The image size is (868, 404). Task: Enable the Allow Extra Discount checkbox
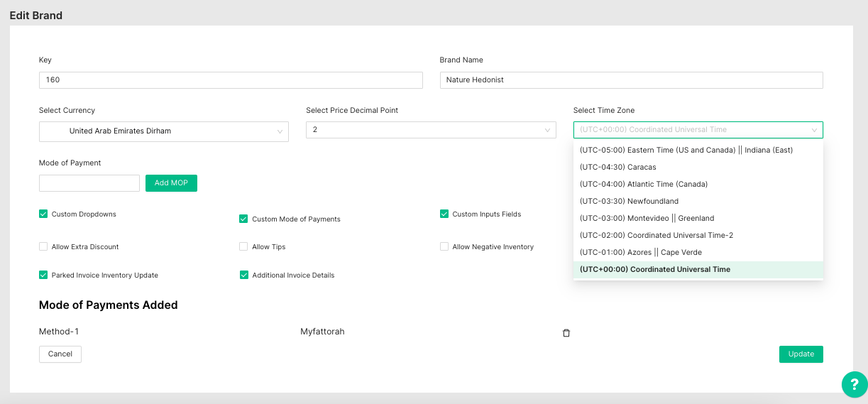click(43, 246)
